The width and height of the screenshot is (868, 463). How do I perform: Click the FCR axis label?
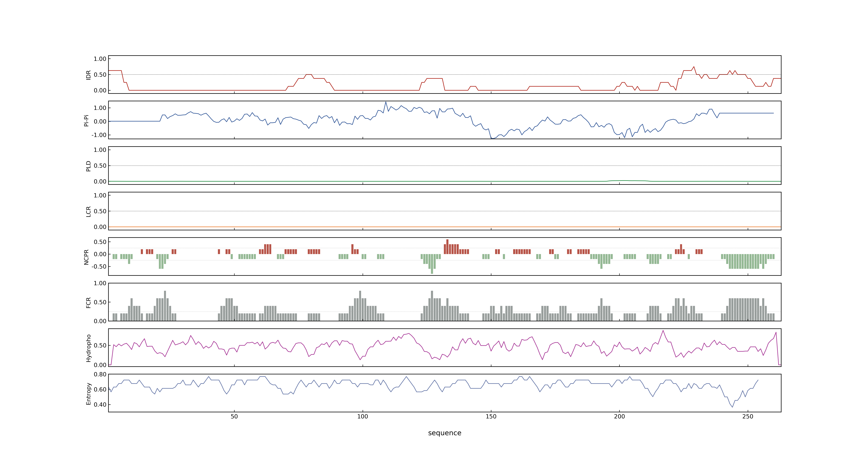(88, 303)
